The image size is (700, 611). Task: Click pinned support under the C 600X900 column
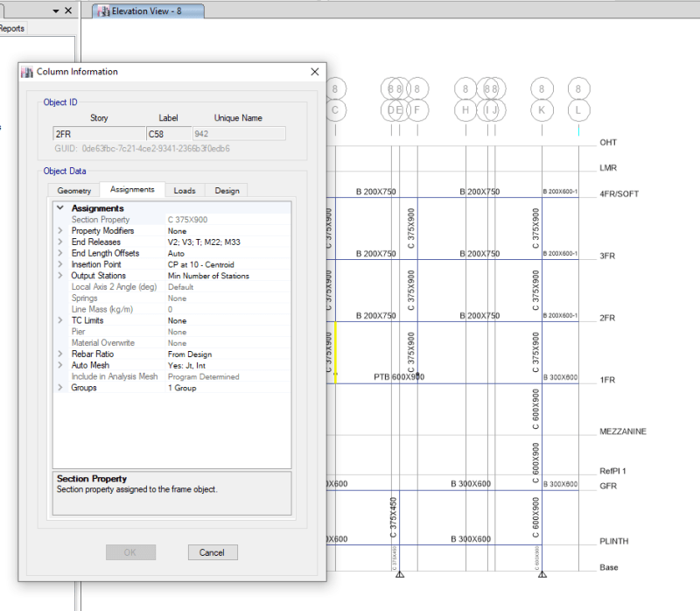click(542, 574)
